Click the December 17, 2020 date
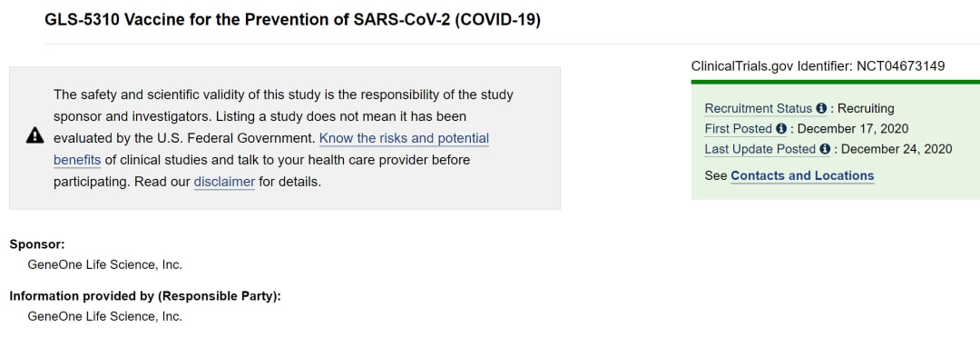Viewport: 980px width, 338px height. (853, 128)
